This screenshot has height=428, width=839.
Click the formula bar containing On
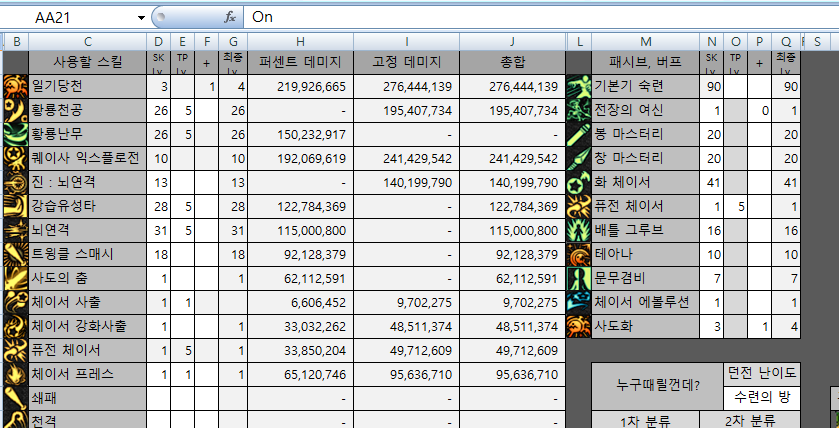tap(540, 17)
